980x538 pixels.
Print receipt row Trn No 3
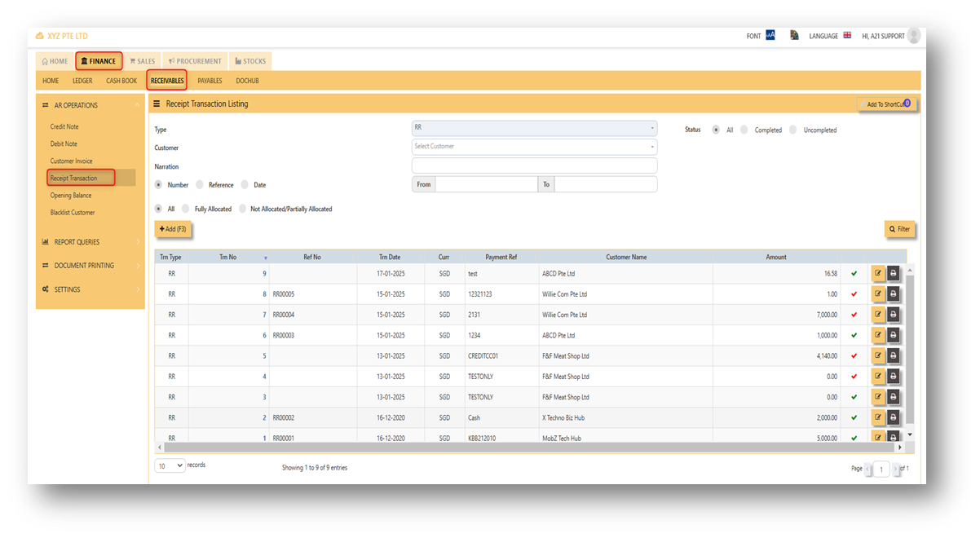(893, 397)
